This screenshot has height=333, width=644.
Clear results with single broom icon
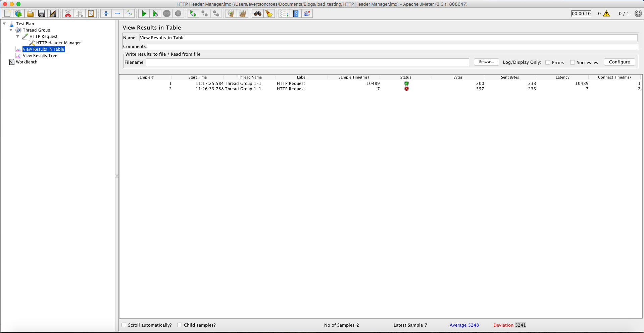[231, 13]
